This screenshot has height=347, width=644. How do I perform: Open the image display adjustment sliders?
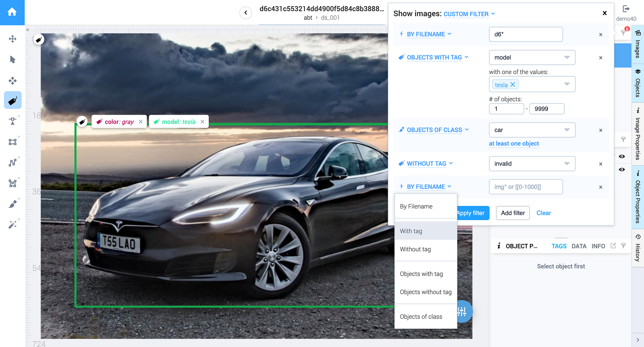462,311
